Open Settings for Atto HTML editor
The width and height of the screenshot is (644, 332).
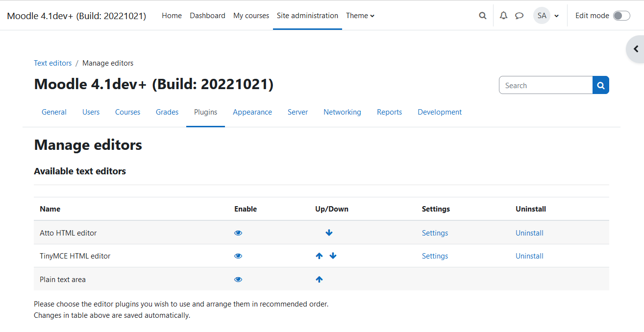tap(435, 233)
